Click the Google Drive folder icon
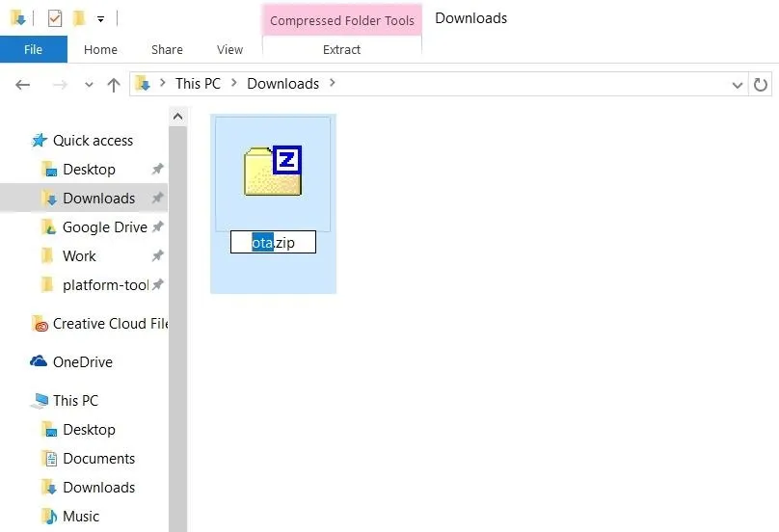This screenshot has height=532, width=779. point(48,227)
